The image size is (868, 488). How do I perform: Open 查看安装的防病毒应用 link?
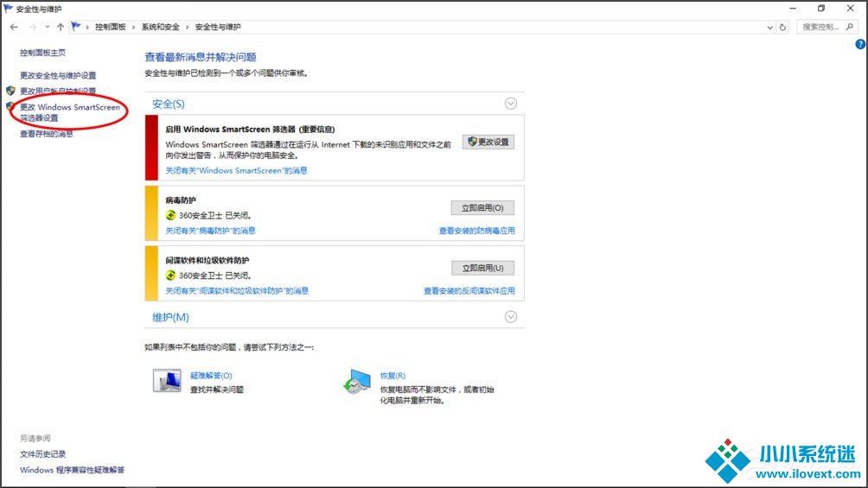point(476,231)
